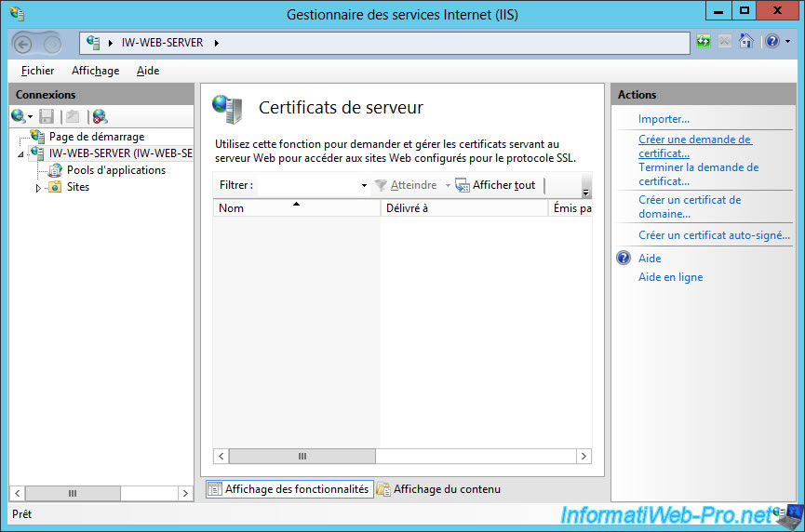Click Connexions pane scroll left arrow
805x532 pixels.
click(x=18, y=494)
